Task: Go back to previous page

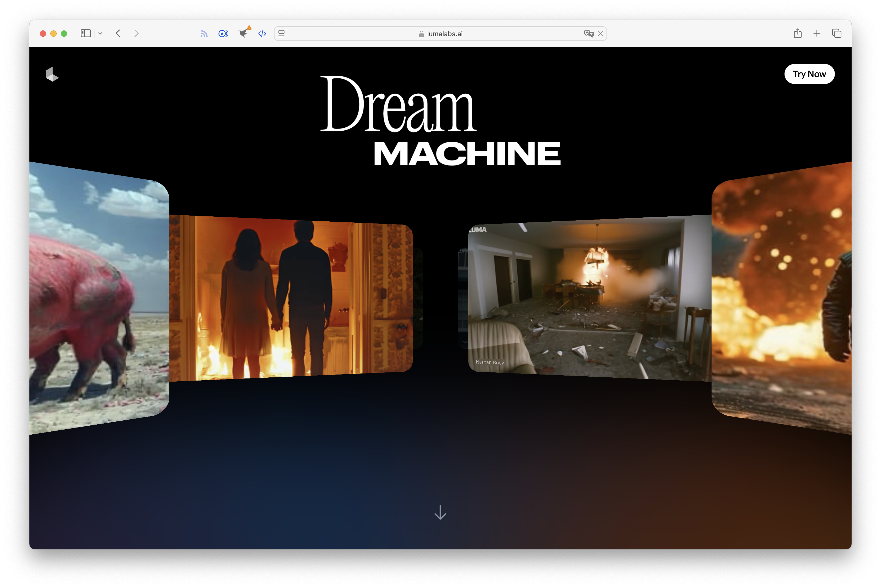Action: tap(118, 33)
